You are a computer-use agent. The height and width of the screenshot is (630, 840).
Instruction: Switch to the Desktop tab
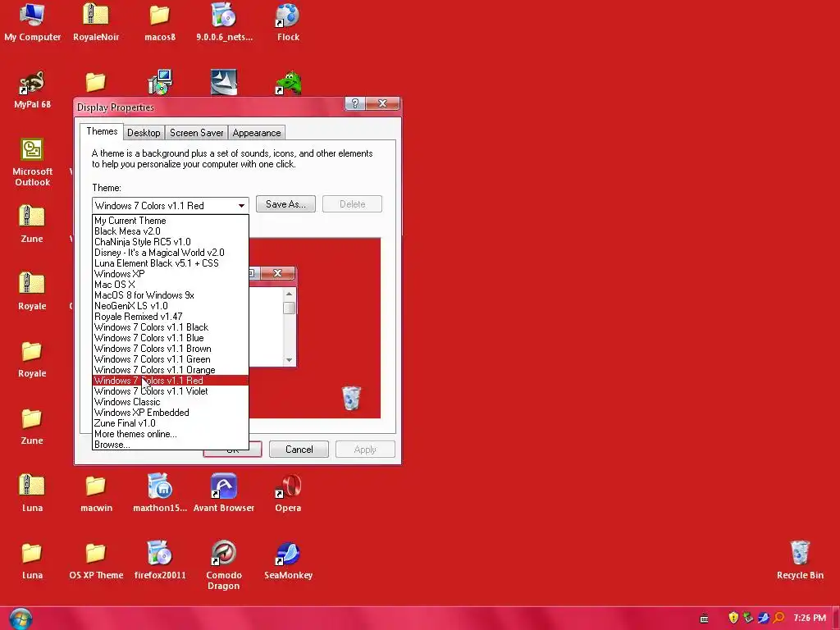click(144, 133)
